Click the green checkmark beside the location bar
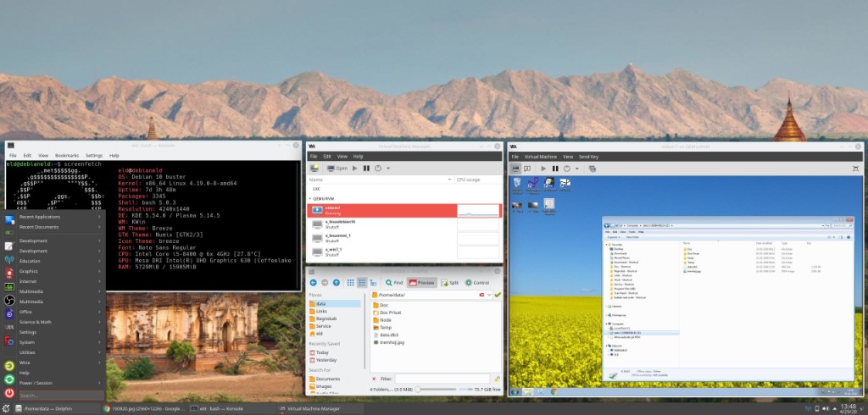Viewport: 868px width, 415px height. 498,295
